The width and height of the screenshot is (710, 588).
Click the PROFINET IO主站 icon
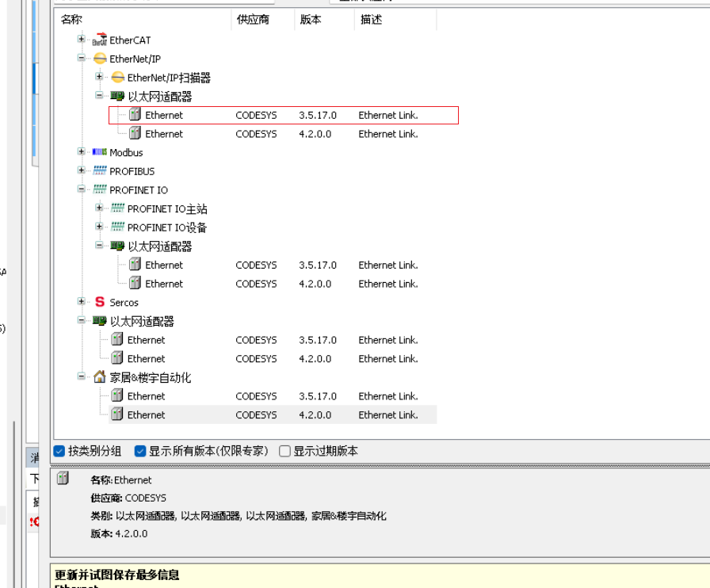pyautogui.click(x=117, y=208)
